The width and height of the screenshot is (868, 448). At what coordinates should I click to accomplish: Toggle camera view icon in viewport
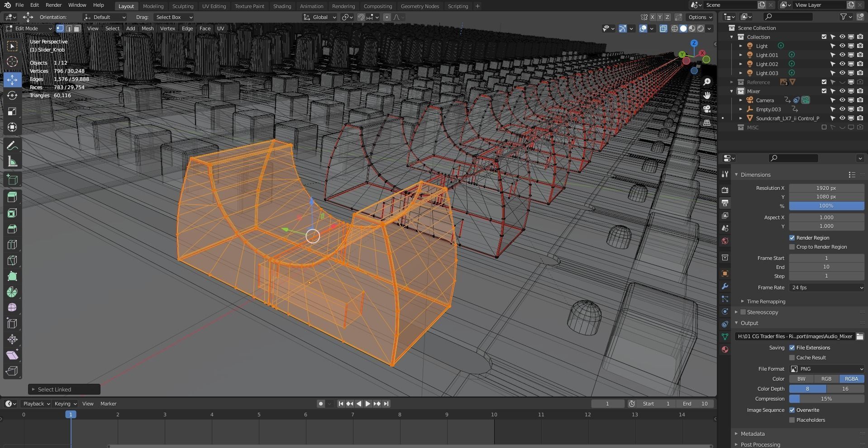pos(707,109)
